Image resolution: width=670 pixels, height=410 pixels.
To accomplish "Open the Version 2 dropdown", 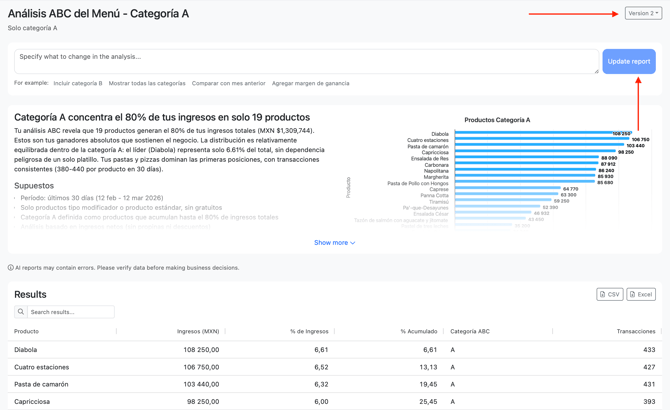I will pyautogui.click(x=643, y=14).
